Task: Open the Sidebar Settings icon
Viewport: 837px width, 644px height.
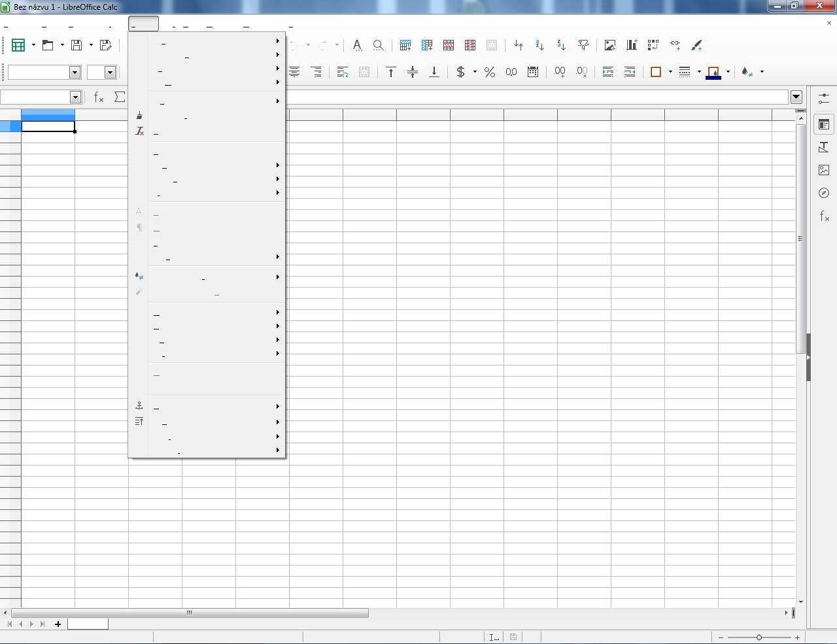Action: coord(824,99)
